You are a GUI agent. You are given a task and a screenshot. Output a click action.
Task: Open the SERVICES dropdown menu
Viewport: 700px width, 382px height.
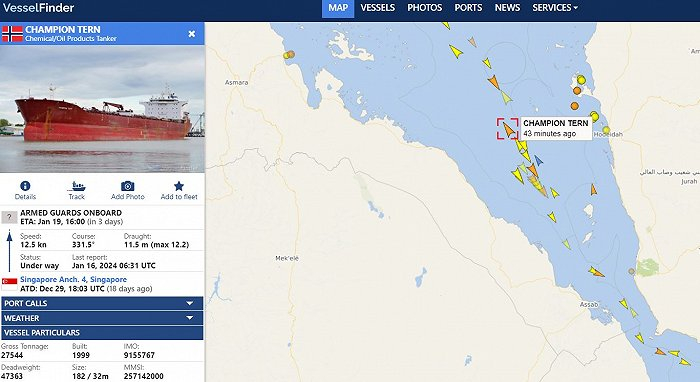(554, 8)
